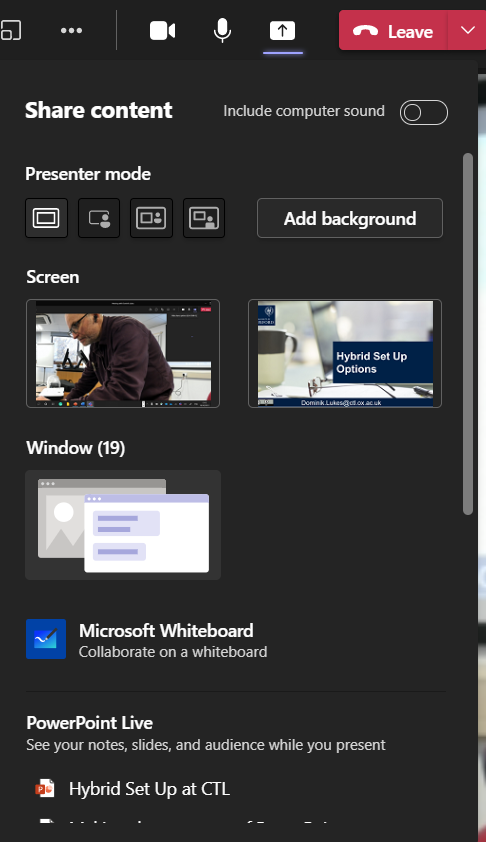Select Content only presenter mode
Image resolution: width=486 pixels, height=842 pixels.
[46, 218]
